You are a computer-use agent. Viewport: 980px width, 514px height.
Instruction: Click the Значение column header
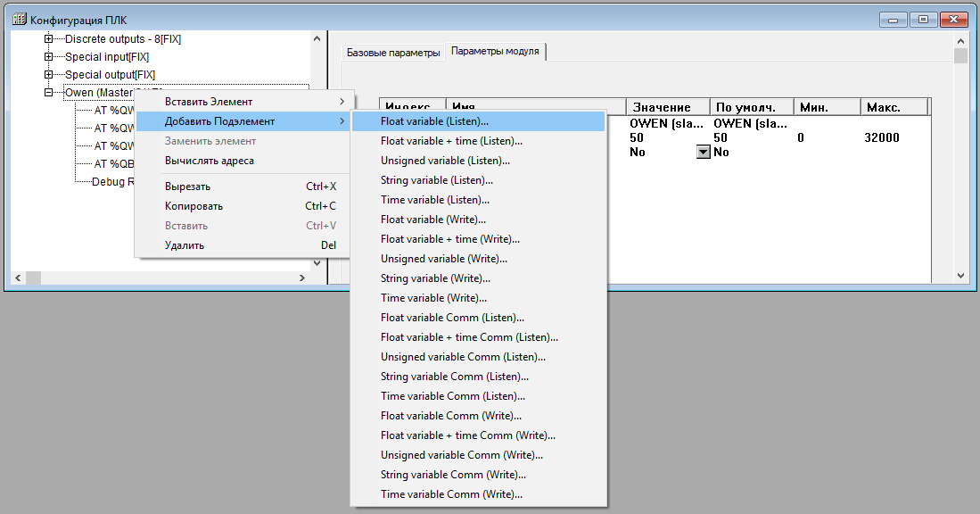[667, 107]
